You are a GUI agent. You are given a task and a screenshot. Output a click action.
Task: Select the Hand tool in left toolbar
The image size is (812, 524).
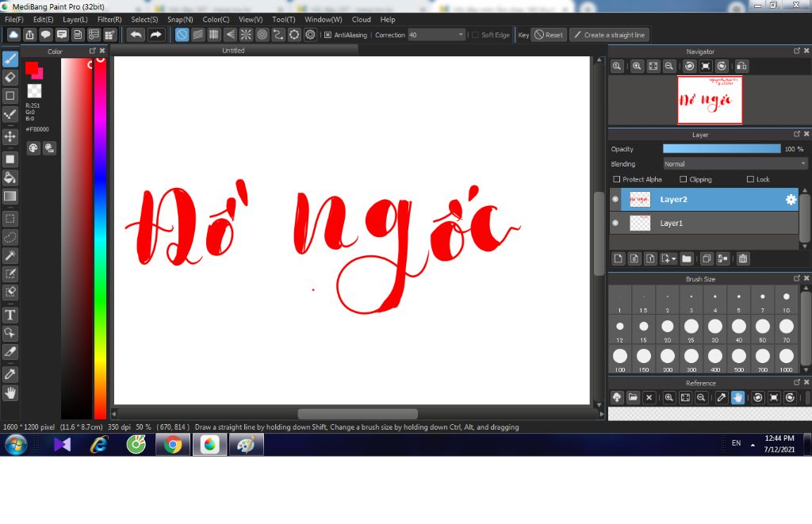coord(10,393)
